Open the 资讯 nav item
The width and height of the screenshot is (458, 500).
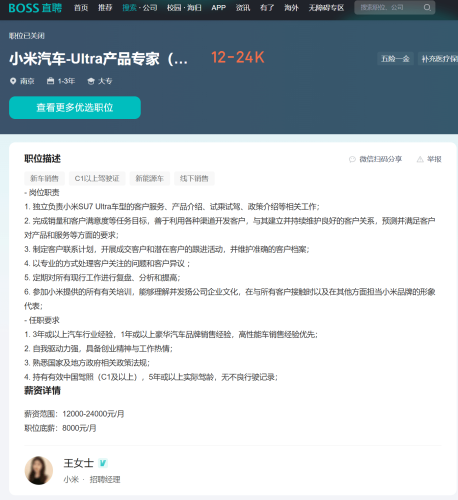coord(243,8)
